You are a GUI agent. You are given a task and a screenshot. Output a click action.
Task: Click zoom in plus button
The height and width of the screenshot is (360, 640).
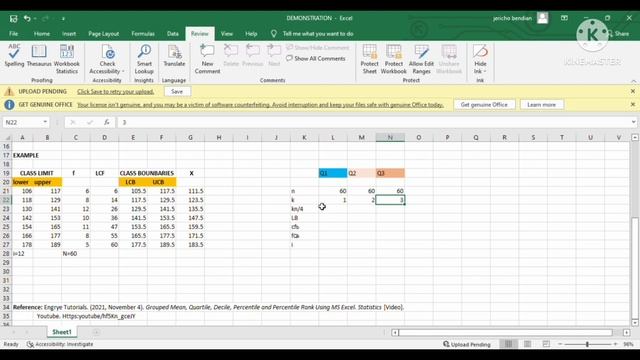[x=615, y=344]
